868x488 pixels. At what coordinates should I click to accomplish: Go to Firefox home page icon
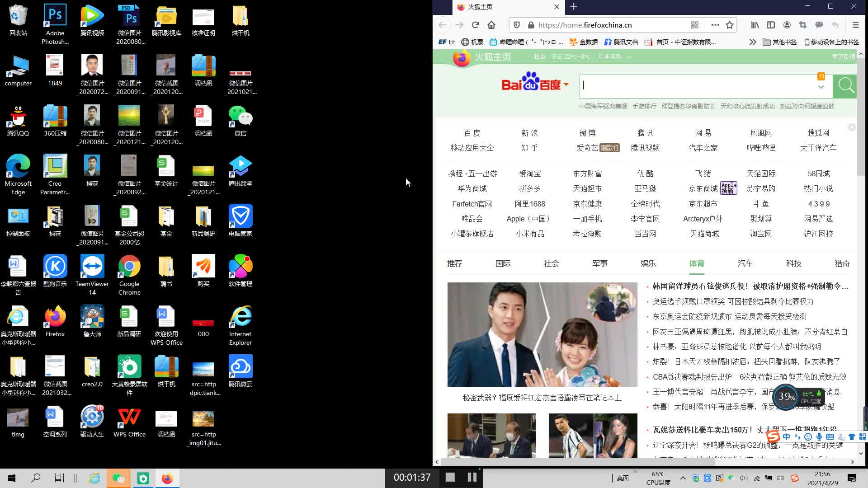491,25
